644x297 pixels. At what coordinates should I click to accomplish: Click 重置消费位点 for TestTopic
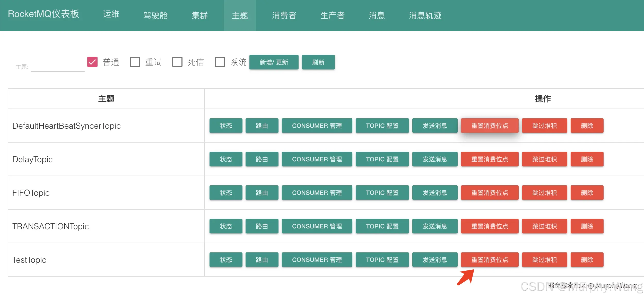tap(489, 260)
